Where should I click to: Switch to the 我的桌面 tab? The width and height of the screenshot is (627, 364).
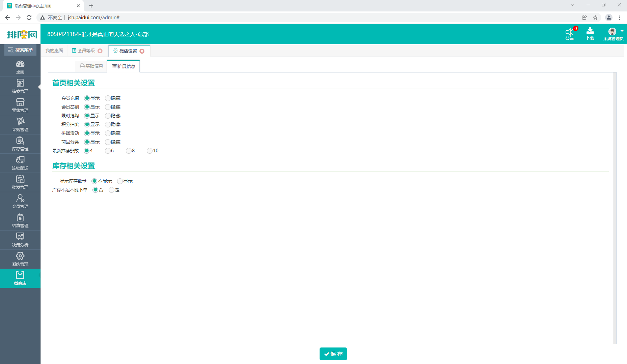click(x=54, y=51)
